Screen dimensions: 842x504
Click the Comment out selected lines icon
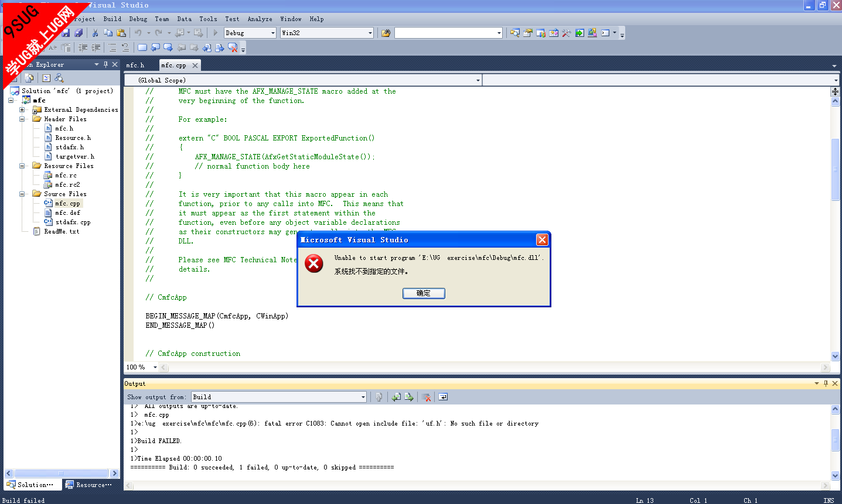(113, 47)
